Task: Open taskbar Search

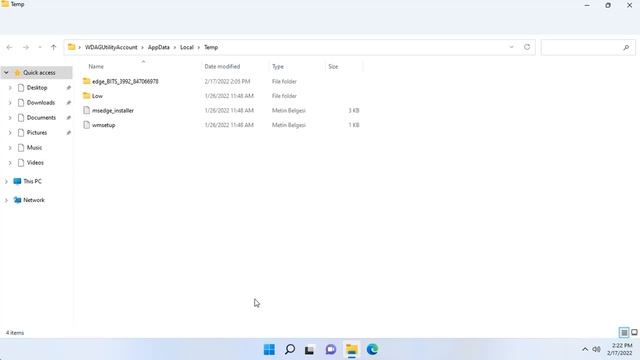Action: tap(290, 349)
